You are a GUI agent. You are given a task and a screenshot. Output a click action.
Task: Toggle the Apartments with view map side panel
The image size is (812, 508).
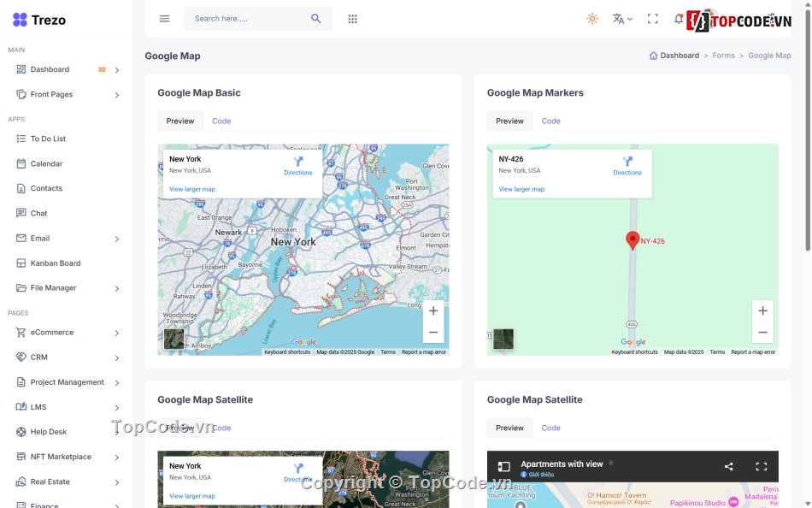point(504,467)
